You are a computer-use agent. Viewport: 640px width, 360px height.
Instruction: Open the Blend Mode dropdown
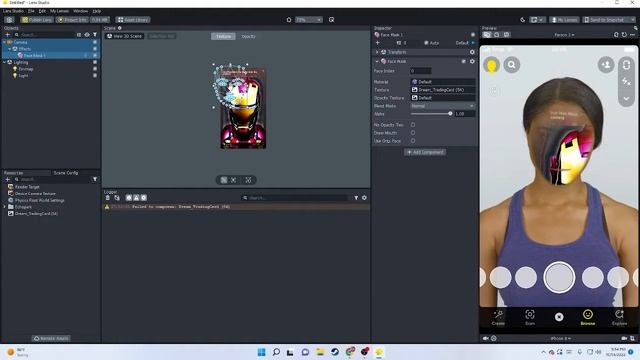(442, 106)
